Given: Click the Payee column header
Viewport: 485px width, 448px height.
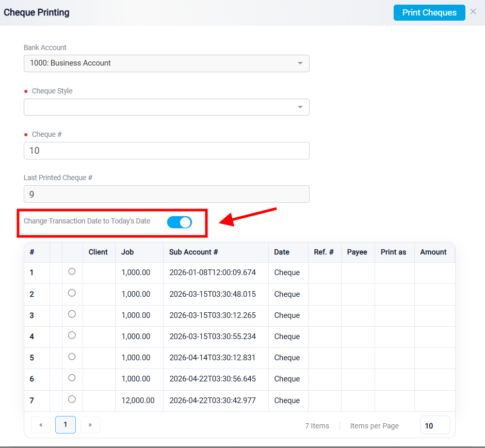Looking at the screenshot, I should point(357,252).
